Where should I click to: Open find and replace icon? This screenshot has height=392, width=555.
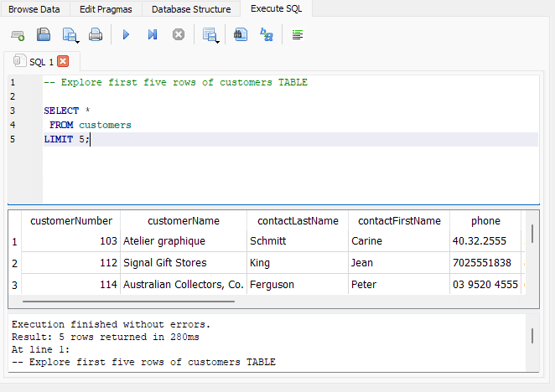[x=267, y=35]
